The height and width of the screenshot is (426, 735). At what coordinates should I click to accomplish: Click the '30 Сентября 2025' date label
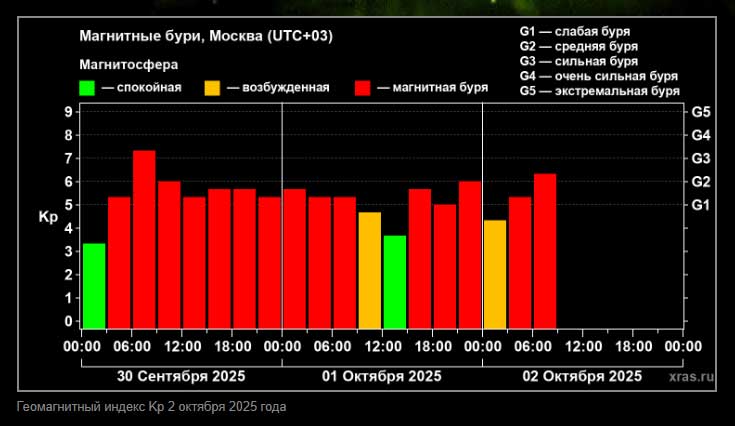click(x=180, y=377)
